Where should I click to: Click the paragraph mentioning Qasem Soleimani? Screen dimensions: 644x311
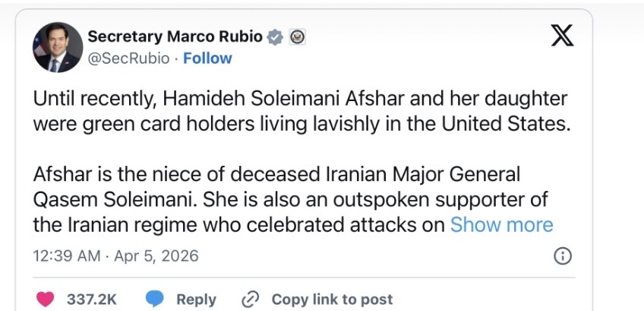[x=292, y=199]
